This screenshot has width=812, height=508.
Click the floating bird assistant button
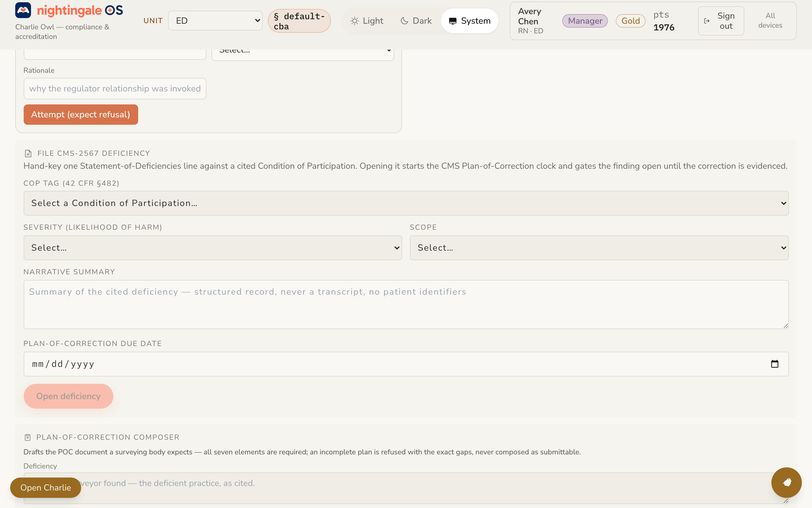[x=786, y=483]
